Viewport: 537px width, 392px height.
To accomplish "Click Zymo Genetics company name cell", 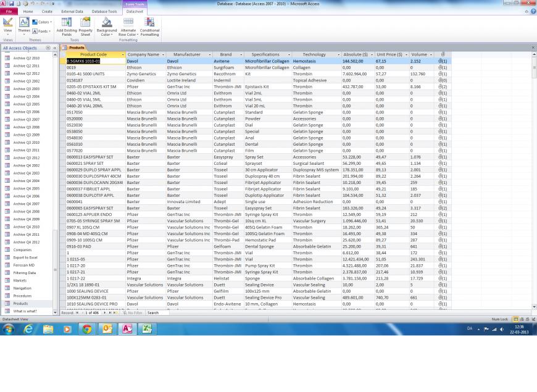I will click(x=146, y=74).
